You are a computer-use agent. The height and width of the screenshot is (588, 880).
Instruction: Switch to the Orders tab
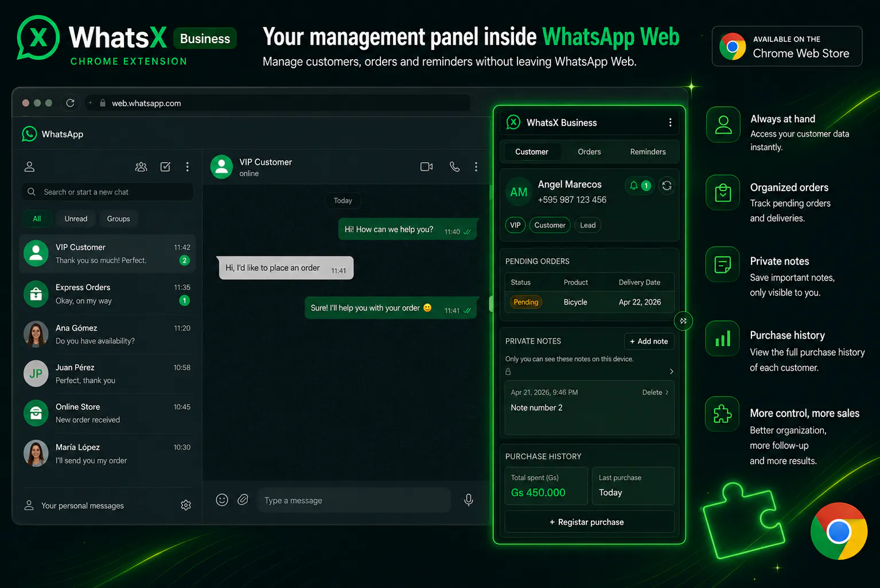click(x=589, y=152)
